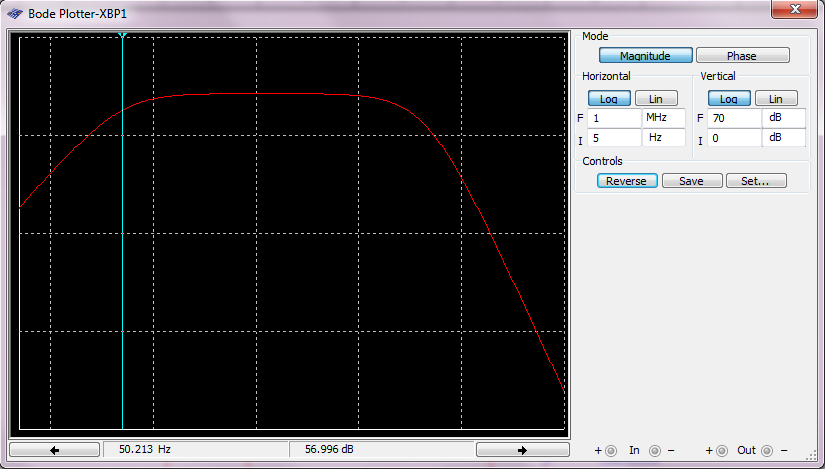Set horizontal axis to Log scale
This screenshot has width=825, height=470.
tap(609, 98)
